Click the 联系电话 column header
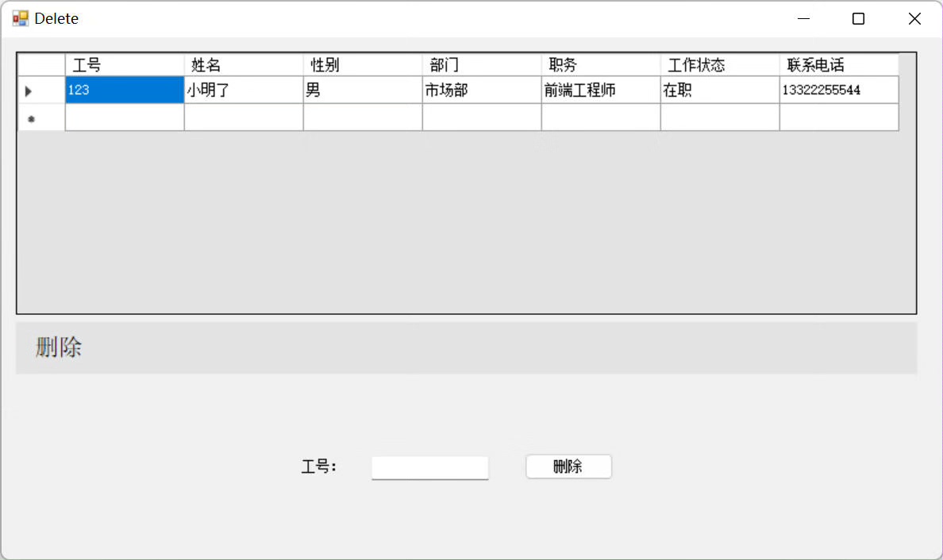The image size is (943, 560). [839, 65]
